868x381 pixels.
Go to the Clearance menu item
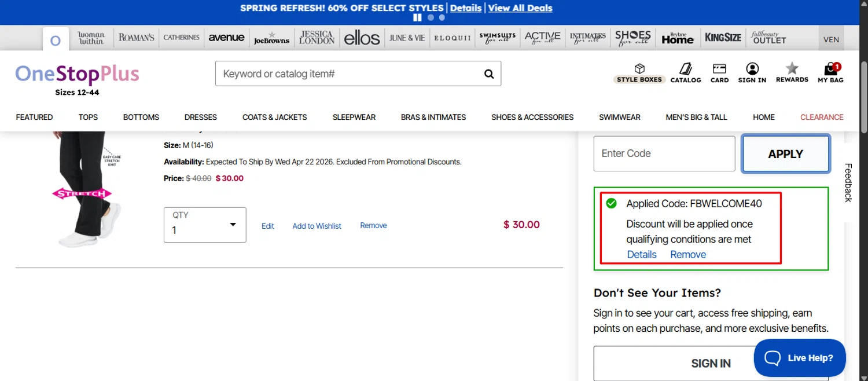click(x=822, y=117)
